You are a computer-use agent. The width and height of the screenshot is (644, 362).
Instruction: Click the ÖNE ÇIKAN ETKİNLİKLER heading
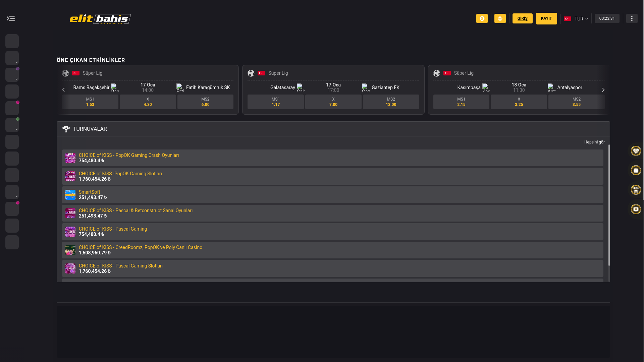point(91,60)
